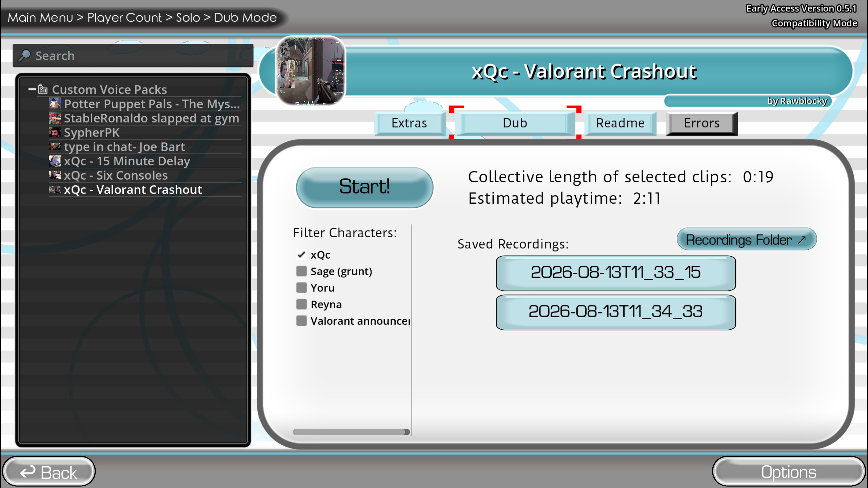The image size is (868, 488).
Task: Click 'Collective length of selected clips' text
Action: click(599, 177)
